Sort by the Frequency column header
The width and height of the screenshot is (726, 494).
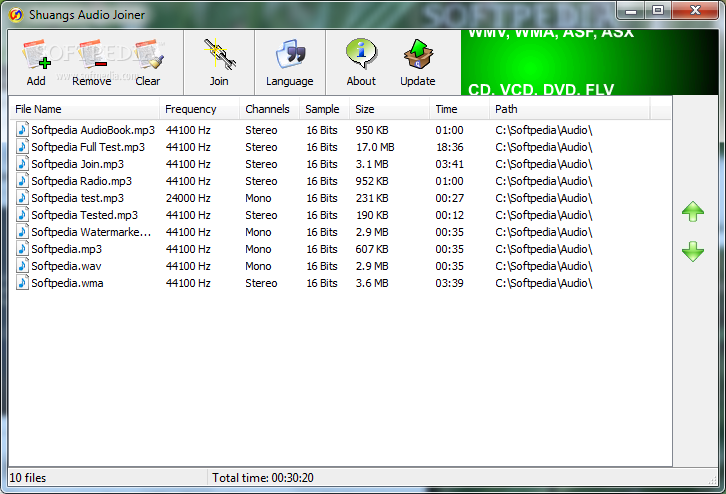point(200,109)
